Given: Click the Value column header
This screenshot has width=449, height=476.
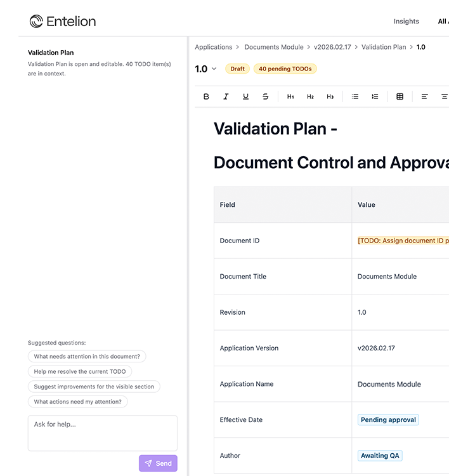Looking at the screenshot, I should (400, 205).
